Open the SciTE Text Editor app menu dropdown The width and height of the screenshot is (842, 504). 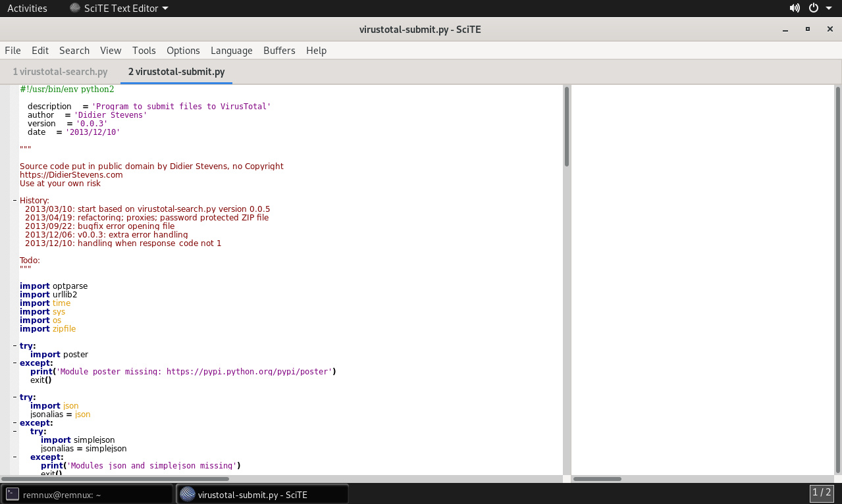(118, 9)
